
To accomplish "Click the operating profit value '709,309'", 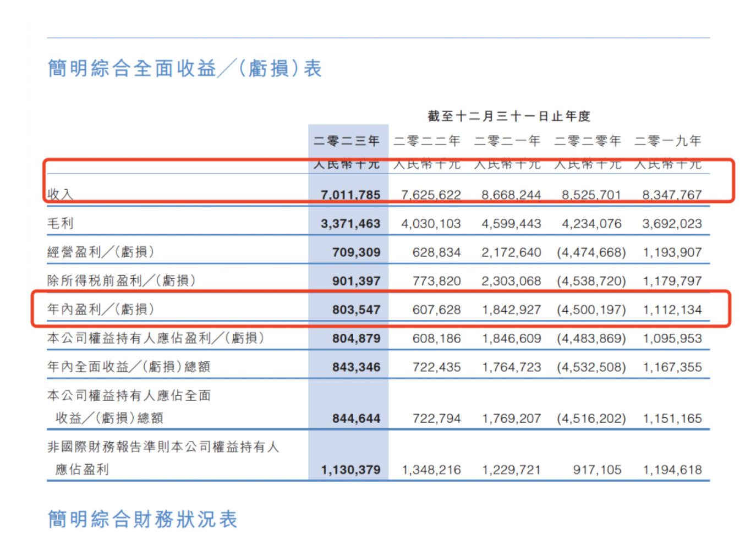I will tap(356, 252).
